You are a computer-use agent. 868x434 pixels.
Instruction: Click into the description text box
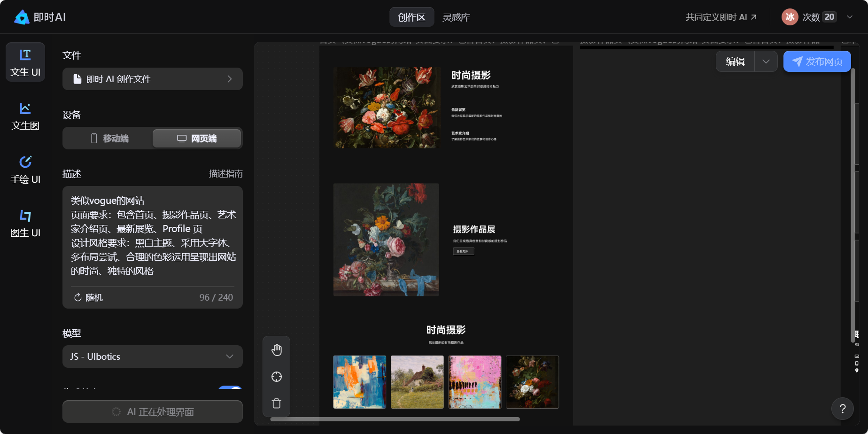coord(153,236)
